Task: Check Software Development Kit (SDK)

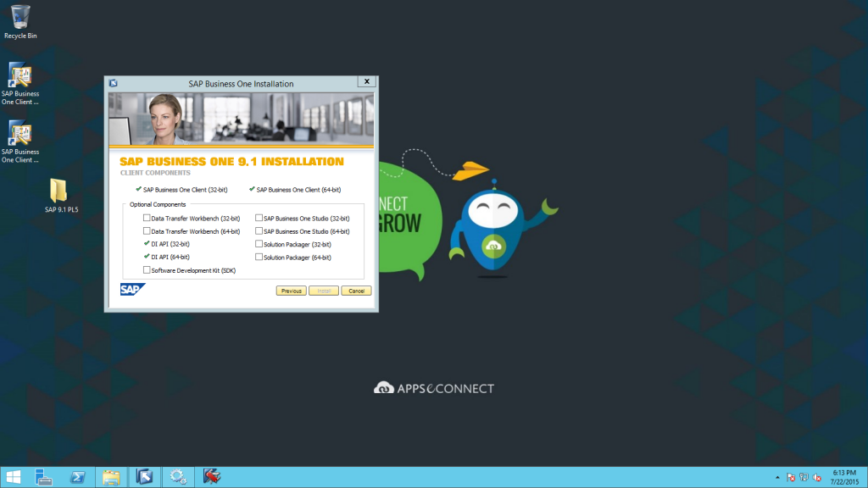Action: [x=147, y=270]
